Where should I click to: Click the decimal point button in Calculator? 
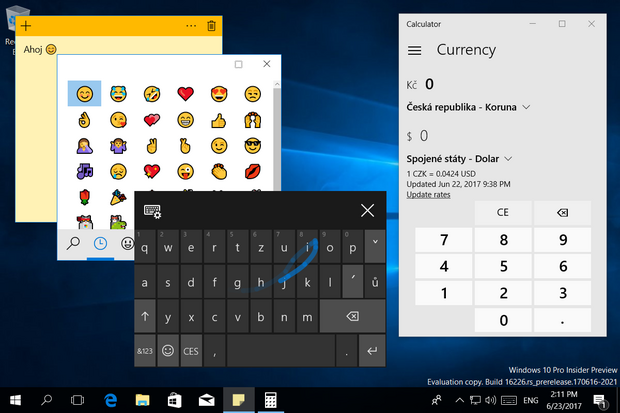point(562,320)
